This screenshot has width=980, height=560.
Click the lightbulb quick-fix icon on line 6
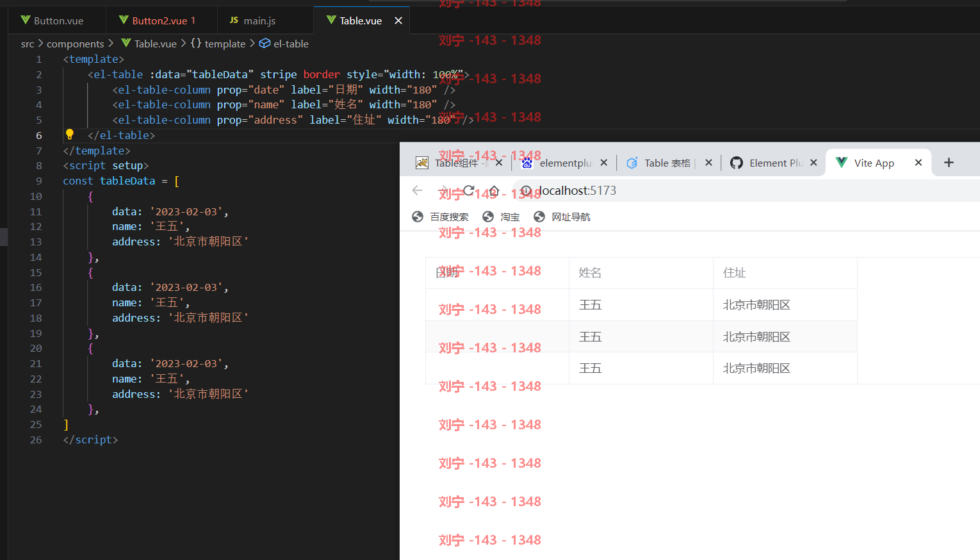coord(70,135)
